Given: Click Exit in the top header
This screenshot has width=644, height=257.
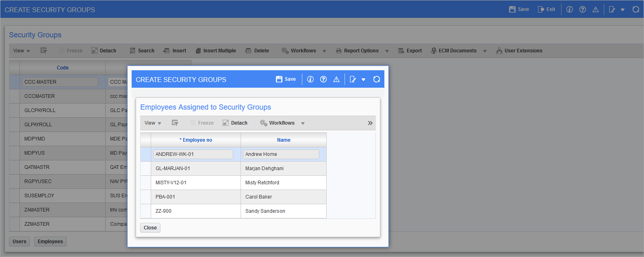Looking at the screenshot, I should pos(546,9).
